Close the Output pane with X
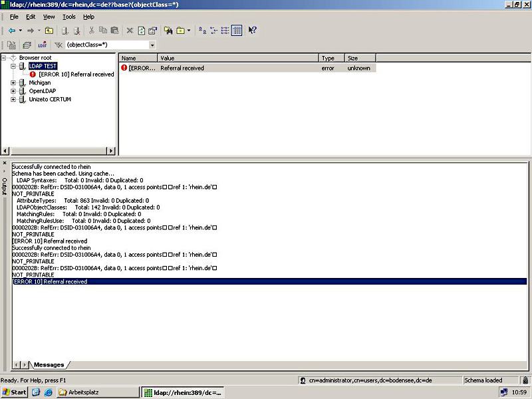This screenshot has width=532, height=399. pyautogui.click(x=5, y=163)
